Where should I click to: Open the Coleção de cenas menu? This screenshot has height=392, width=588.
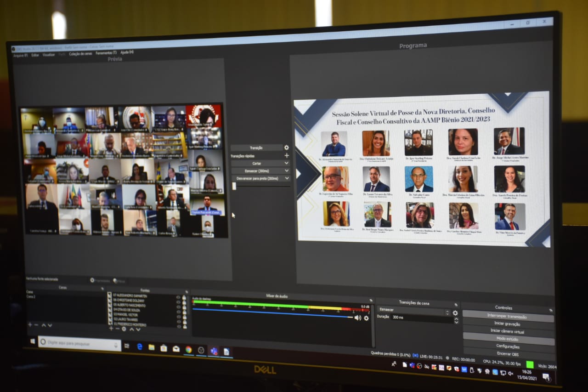pos(80,54)
